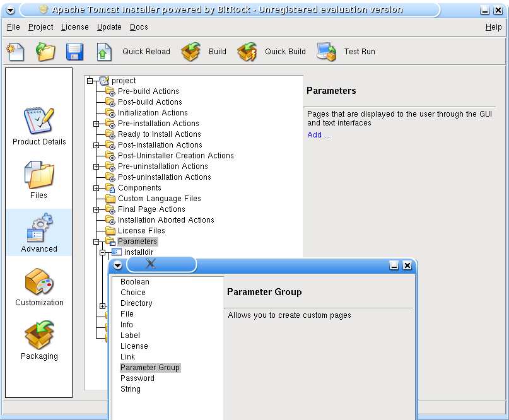The width and height of the screenshot is (509, 420).
Task: Open the Packaging section
Action: click(39, 341)
